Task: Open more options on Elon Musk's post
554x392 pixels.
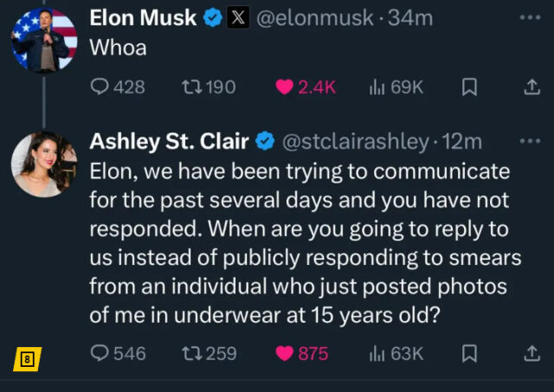Action: point(529,16)
